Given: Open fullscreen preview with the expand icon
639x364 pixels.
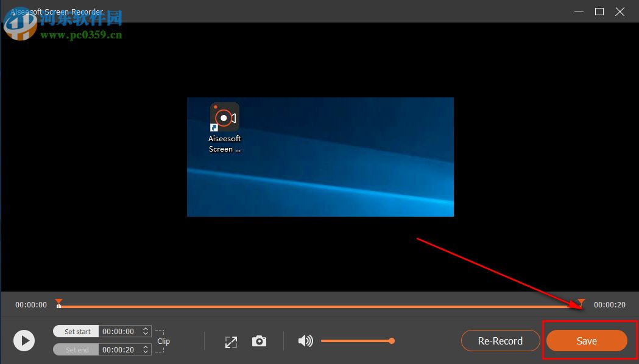Looking at the screenshot, I should point(231,342).
